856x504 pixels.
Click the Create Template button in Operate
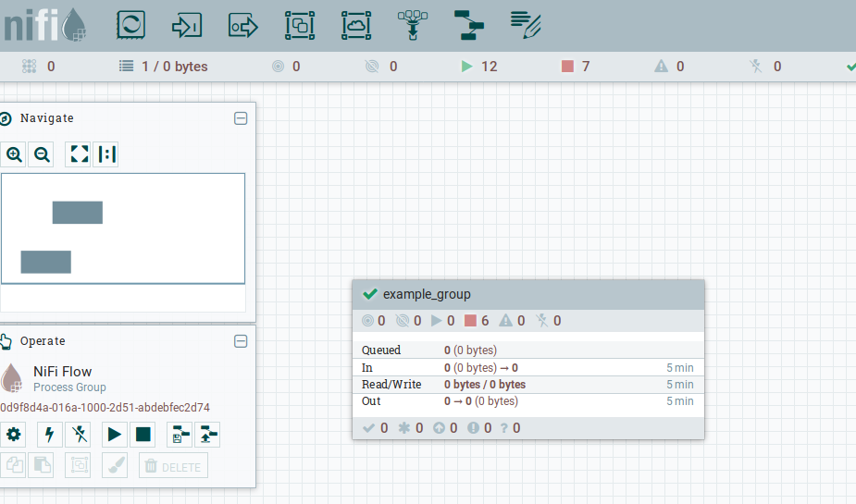pyautogui.click(x=180, y=435)
